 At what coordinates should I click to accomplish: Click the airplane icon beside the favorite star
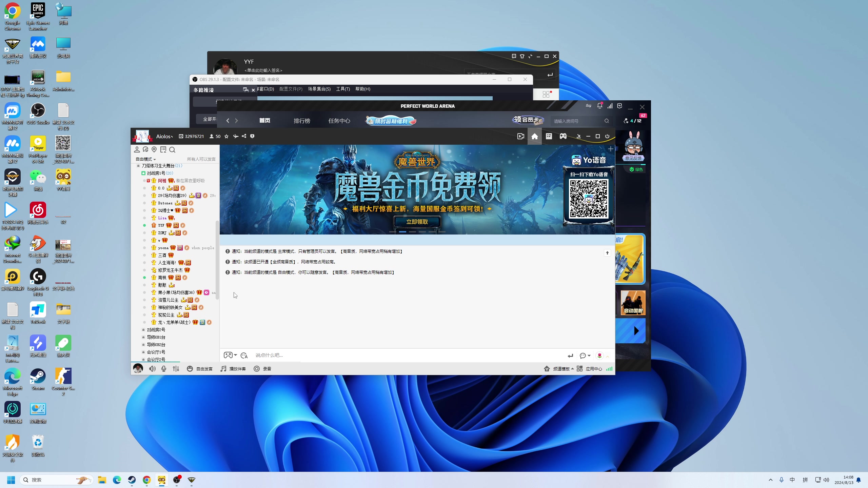coord(236,136)
